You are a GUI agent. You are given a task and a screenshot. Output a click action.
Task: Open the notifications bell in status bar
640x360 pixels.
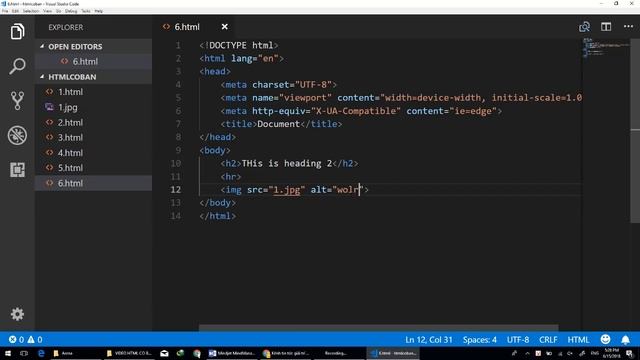pos(625,339)
